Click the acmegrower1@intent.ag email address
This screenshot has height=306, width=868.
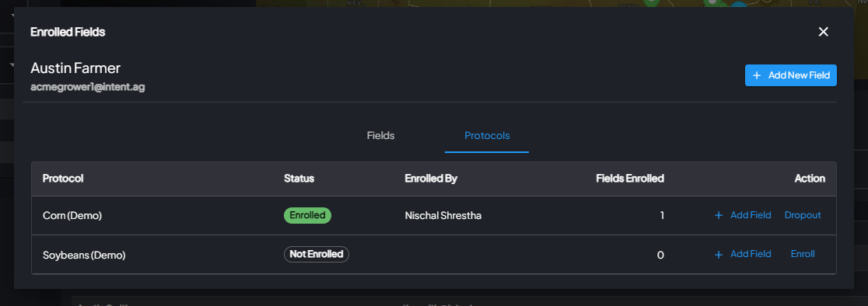[87, 87]
